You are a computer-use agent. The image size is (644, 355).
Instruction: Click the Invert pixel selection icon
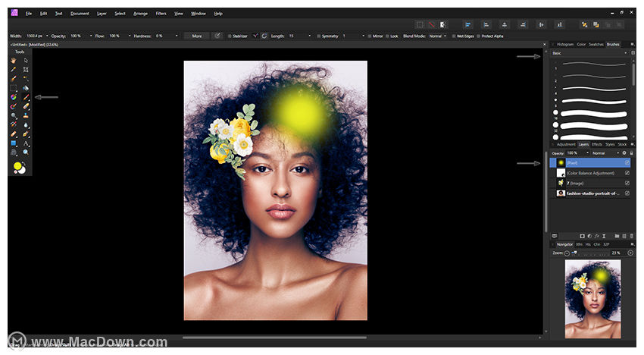coord(443,25)
